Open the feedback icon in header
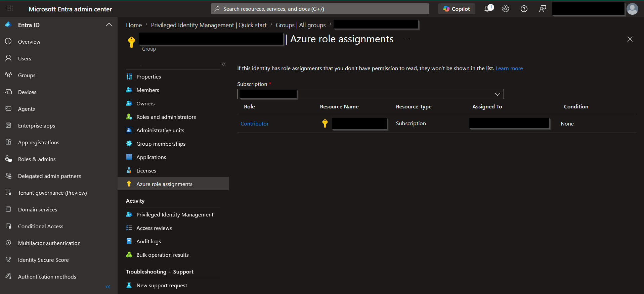644x294 pixels. [542, 9]
